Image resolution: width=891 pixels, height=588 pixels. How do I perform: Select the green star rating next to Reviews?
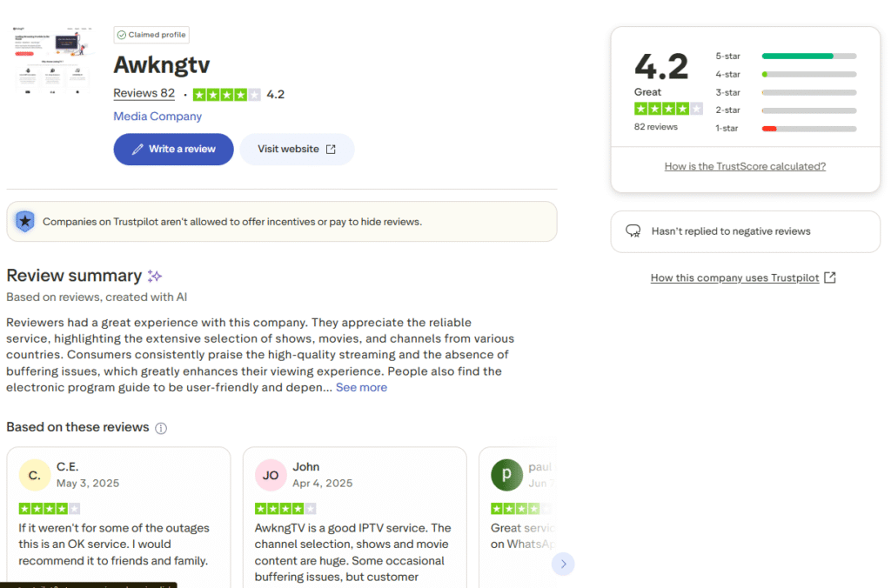coord(224,93)
